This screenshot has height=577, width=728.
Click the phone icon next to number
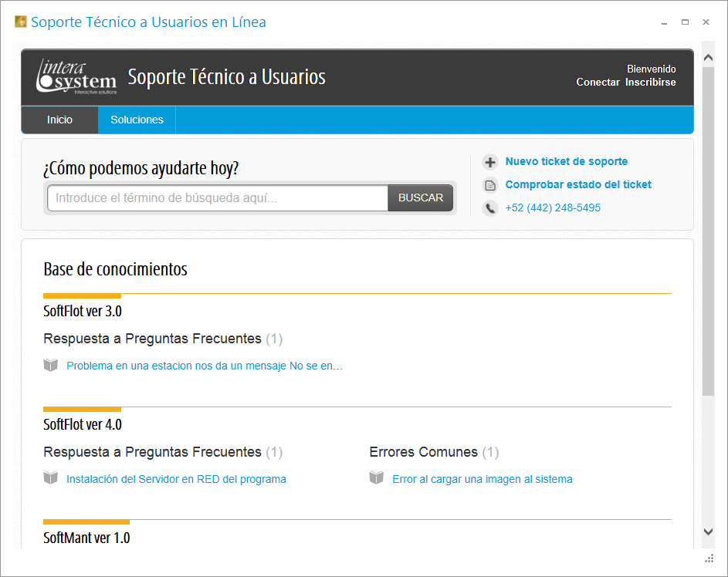489,208
